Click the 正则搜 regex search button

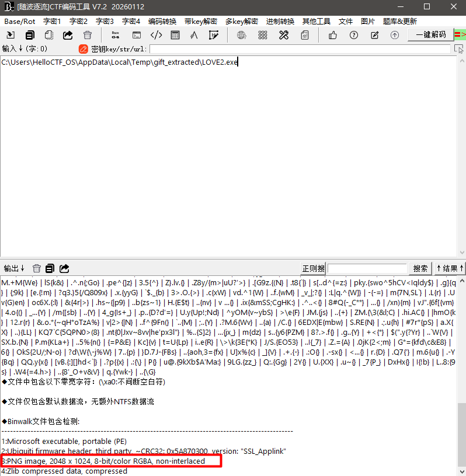click(x=313, y=268)
